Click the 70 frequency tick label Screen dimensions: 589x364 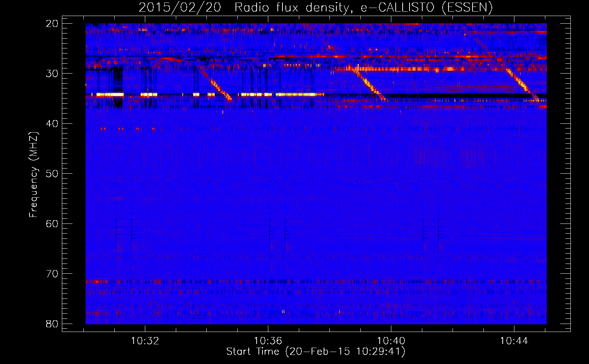[52, 274]
